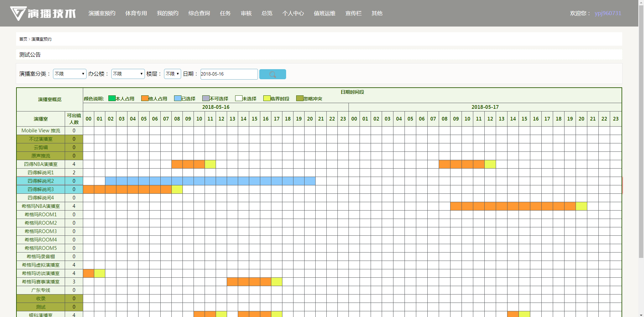Click the green 本人占用 legend swatch
This screenshot has width=644, height=317.
point(112,98)
